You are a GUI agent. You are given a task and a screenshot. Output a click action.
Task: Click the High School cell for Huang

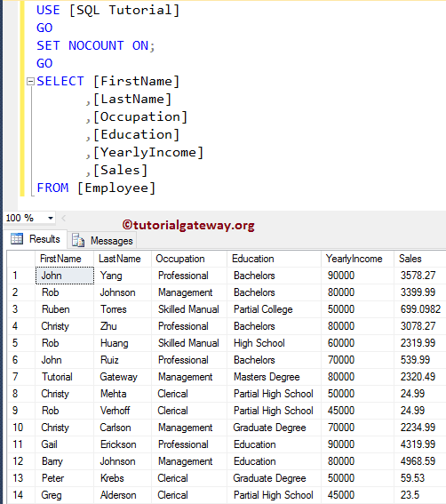(x=275, y=343)
